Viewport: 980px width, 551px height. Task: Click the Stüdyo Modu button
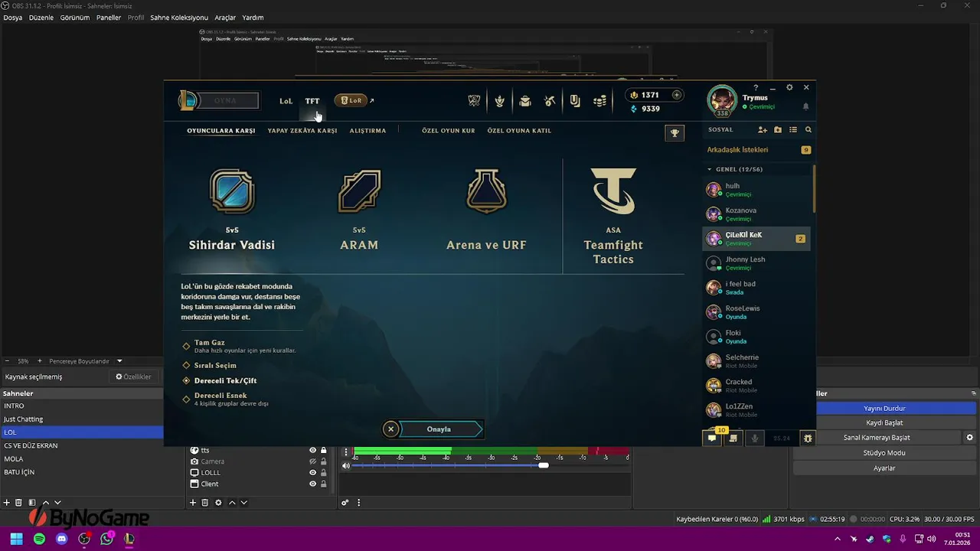tap(884, 453)
